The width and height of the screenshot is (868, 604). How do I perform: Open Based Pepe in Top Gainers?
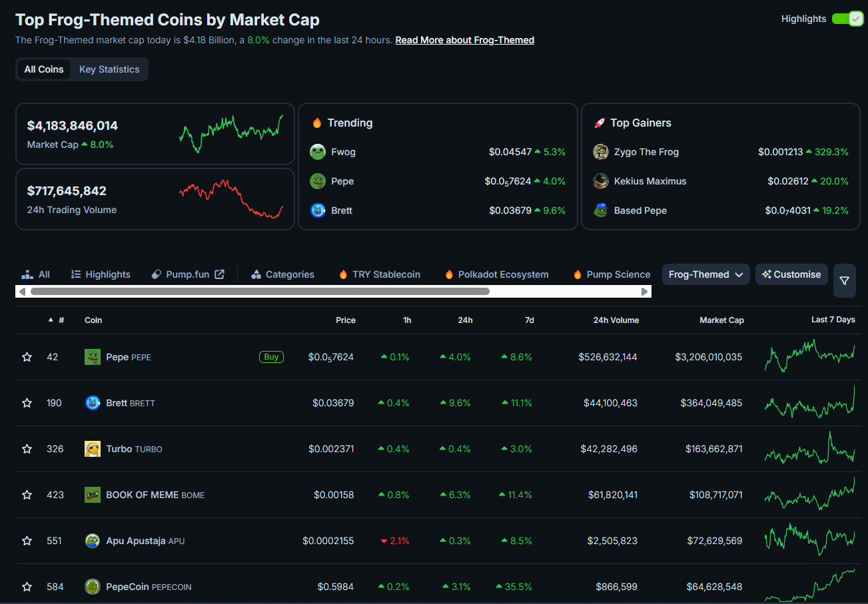coord(640,210)
